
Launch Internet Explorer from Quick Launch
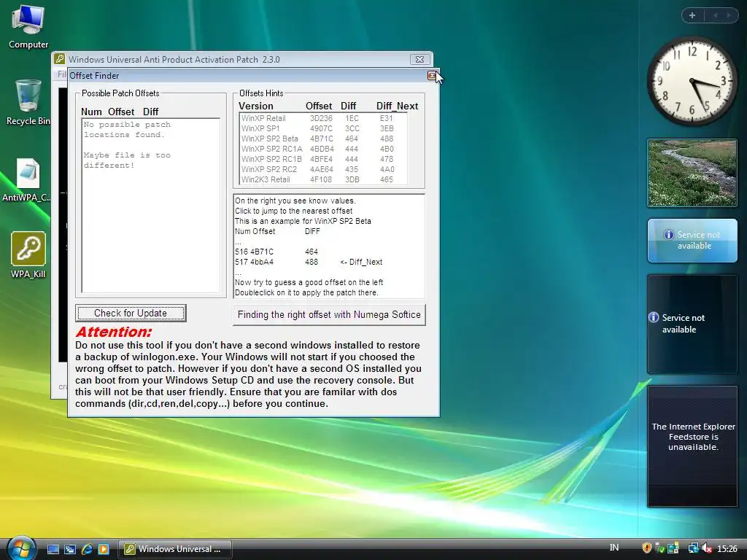tap(87, 549)
